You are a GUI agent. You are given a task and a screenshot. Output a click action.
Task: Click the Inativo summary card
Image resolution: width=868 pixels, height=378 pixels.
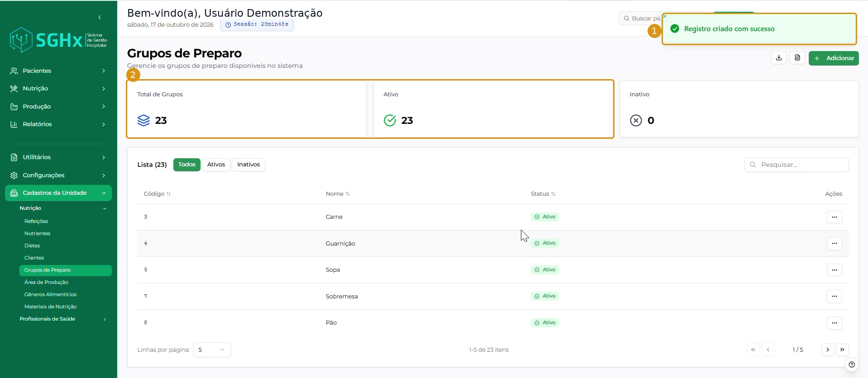point(739,109)
